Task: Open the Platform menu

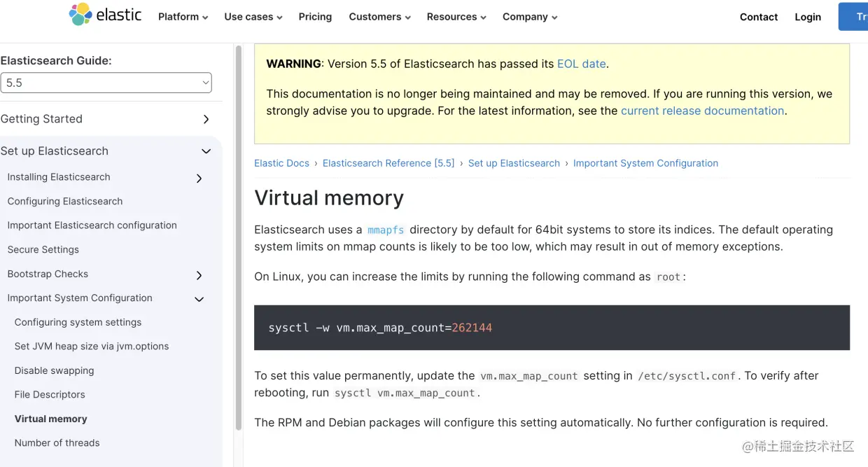Action: (x=183, y=17)
